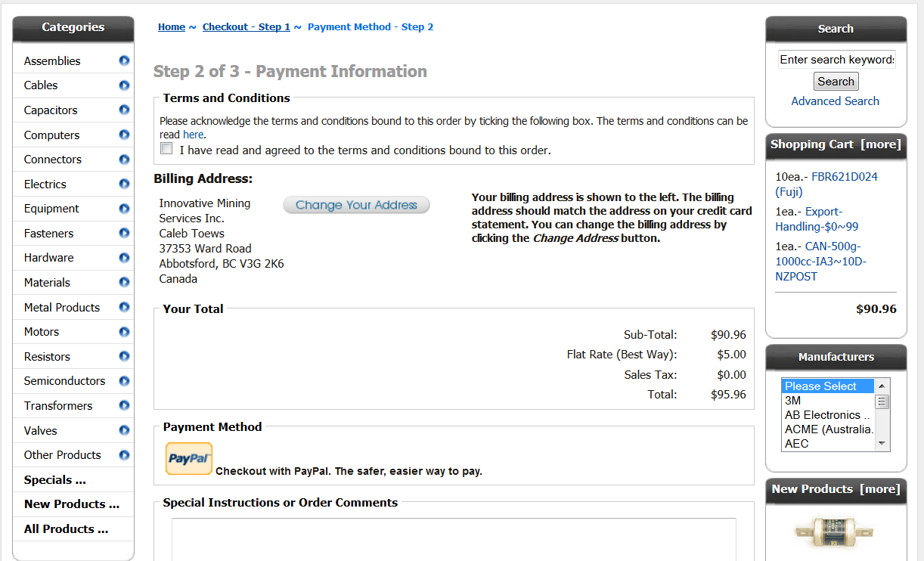Click the search keywords input field
The width and height of the screenshot is (924, 561).
tap(836, 60)
